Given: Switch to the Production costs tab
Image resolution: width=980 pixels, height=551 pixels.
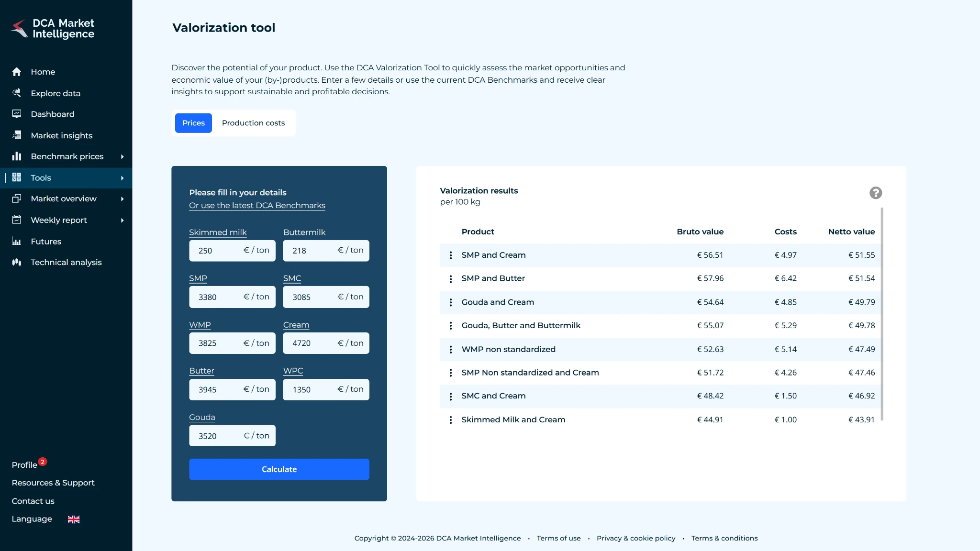Looking at the screenshot, I should pyautogui.click(x=253, y=123).
